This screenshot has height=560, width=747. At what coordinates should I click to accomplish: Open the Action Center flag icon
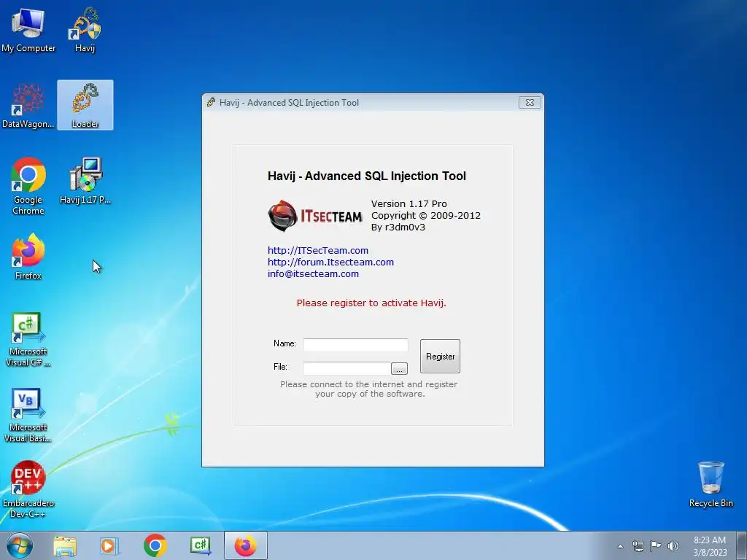[x=656, y=546]
